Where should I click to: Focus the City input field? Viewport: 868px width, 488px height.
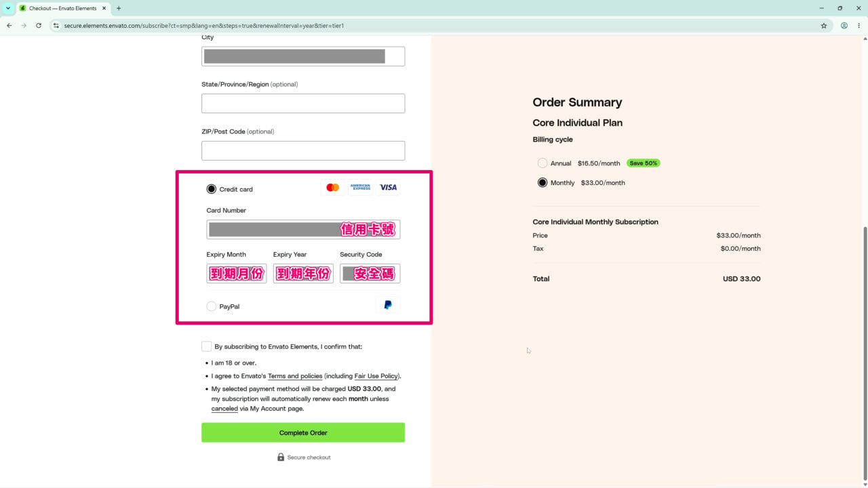click(x=303, y=56)
